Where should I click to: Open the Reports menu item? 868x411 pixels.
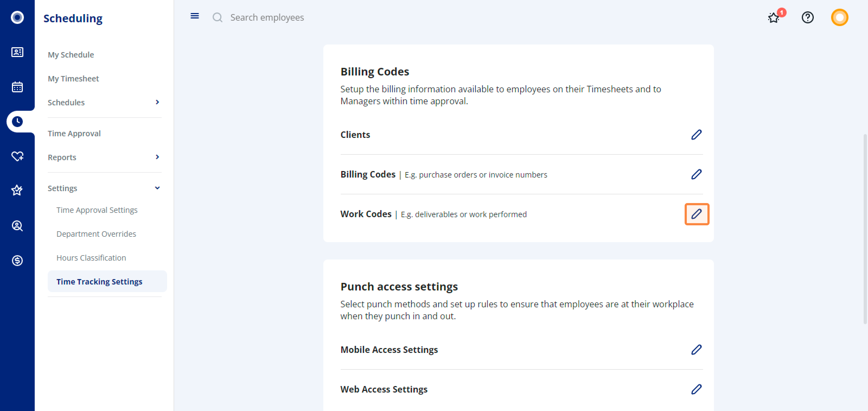(x=62, y=157)
